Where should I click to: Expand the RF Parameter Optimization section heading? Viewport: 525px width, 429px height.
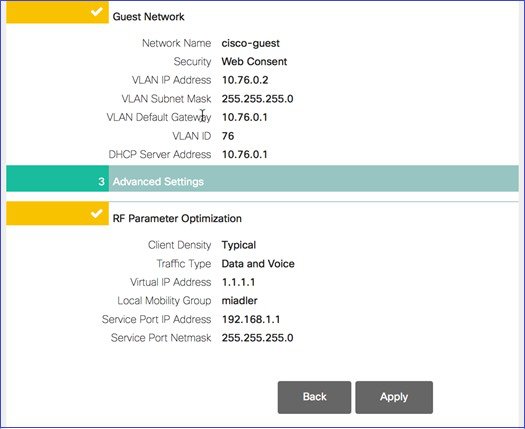tap(177, 219)
